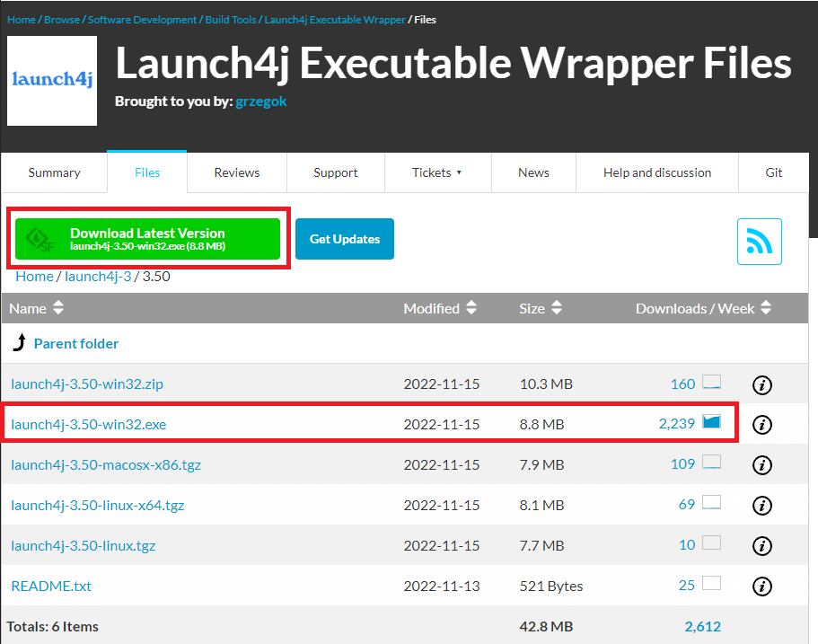Click the launch4j project logo
The width and height of the screenshot is (818, 644).
tap(52, 80)
